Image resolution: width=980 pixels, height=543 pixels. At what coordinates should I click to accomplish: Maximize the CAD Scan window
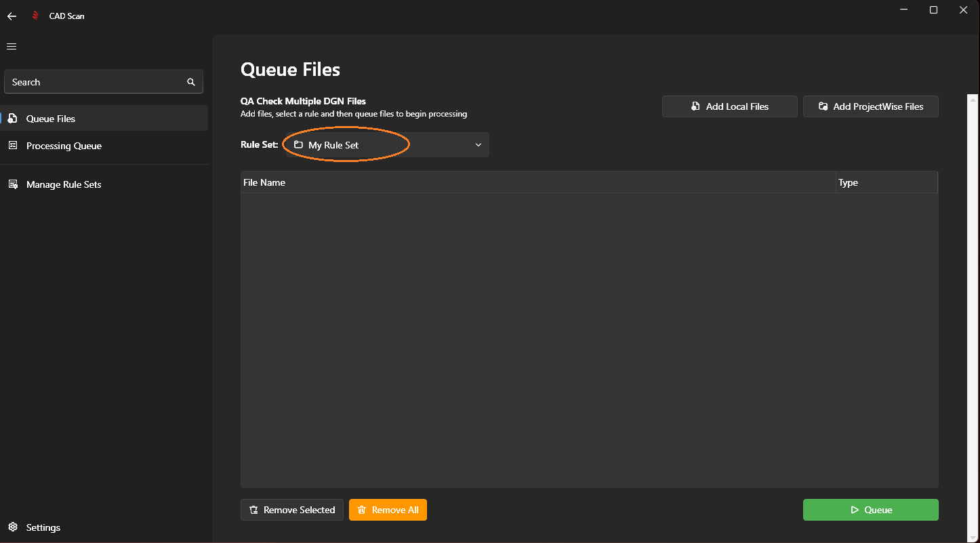click(933, 10)
